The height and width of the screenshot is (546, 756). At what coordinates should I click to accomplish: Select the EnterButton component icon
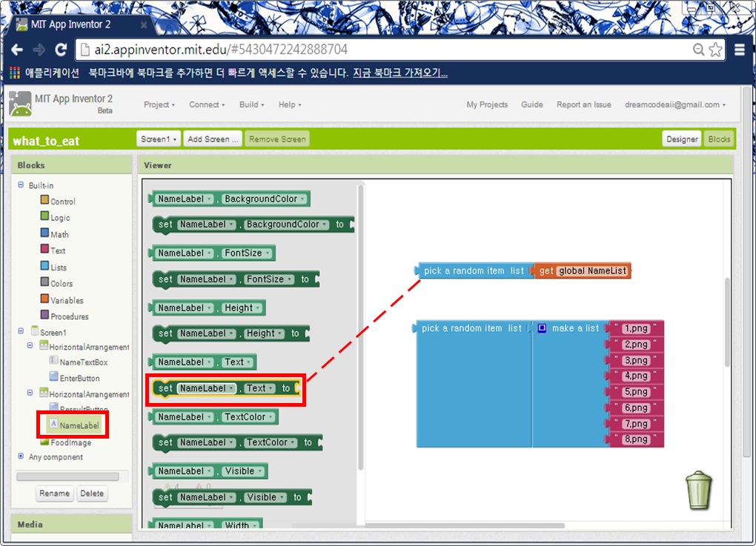point(53,376)
